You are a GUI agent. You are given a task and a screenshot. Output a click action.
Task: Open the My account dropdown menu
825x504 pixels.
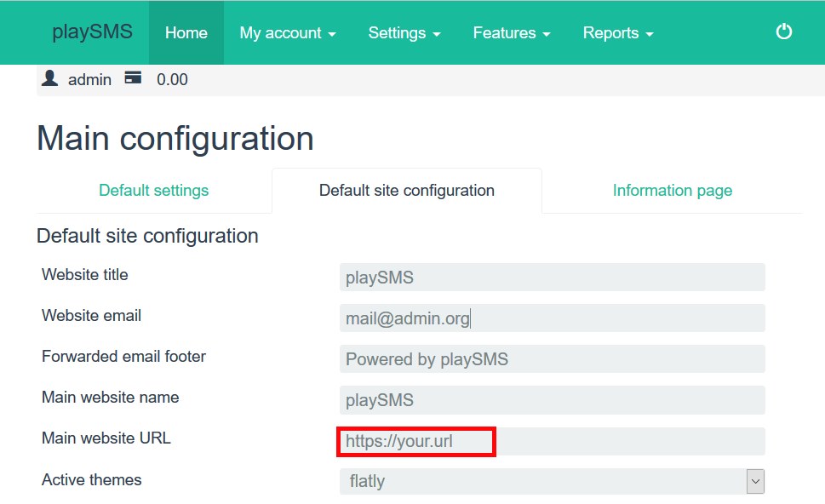pos(288,32)
